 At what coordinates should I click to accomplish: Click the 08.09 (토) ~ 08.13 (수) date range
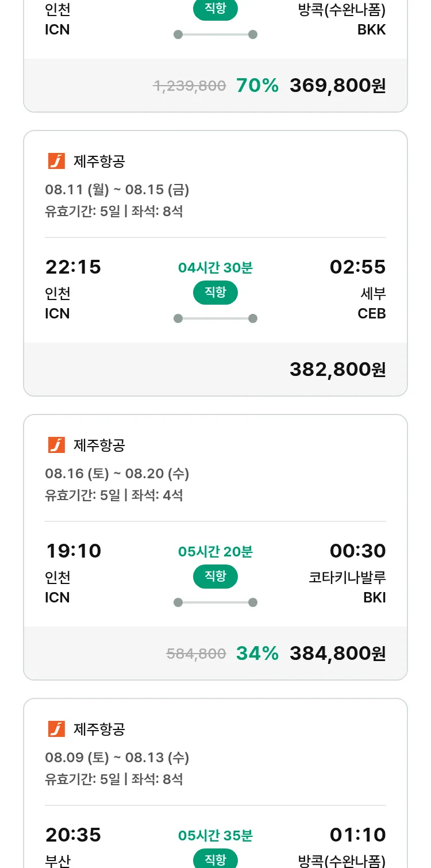point(117,758)
